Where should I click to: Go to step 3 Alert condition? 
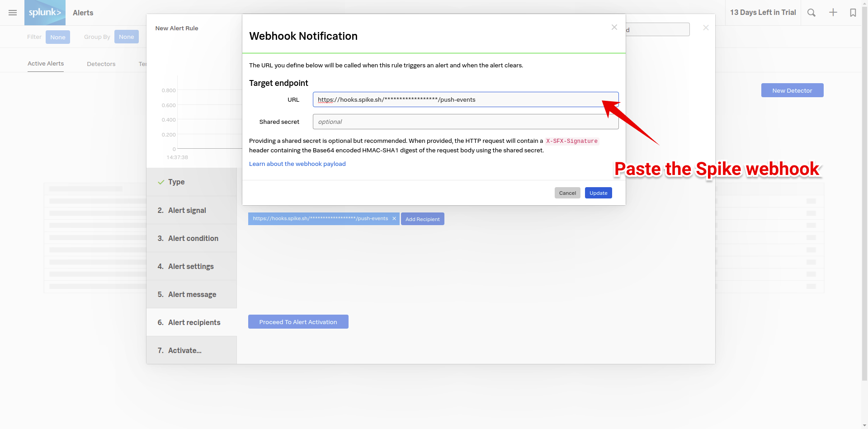click(x=192, y=238)
